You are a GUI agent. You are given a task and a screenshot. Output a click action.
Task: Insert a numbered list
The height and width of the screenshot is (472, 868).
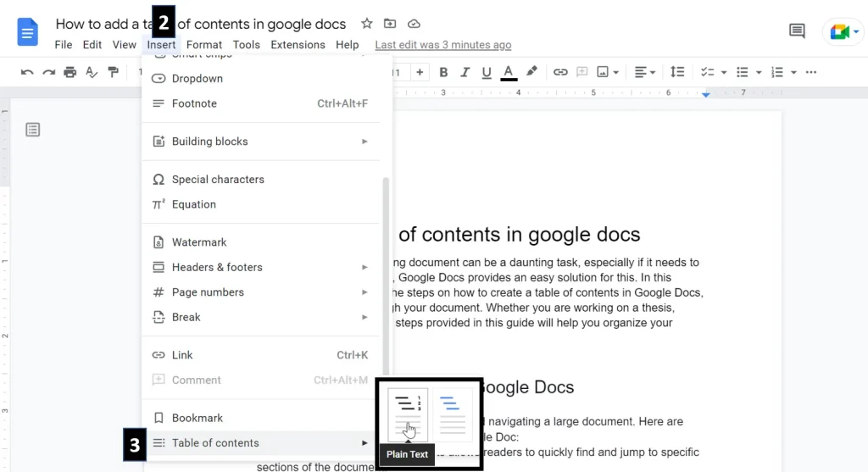coord(776,72)
